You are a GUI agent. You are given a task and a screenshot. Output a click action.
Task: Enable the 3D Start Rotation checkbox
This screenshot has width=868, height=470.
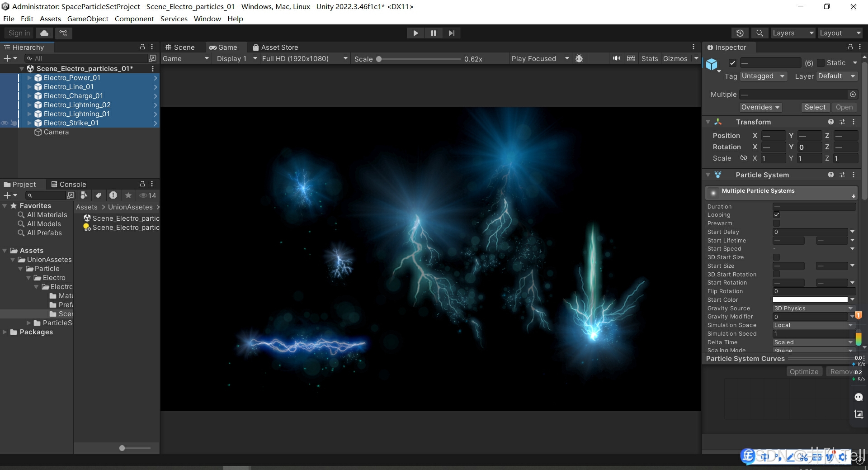[776, 274]
